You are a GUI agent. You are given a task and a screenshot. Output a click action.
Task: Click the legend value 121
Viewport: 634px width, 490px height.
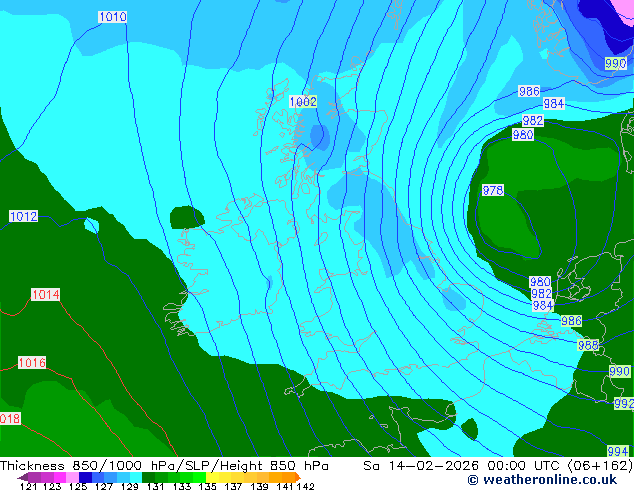28,486
